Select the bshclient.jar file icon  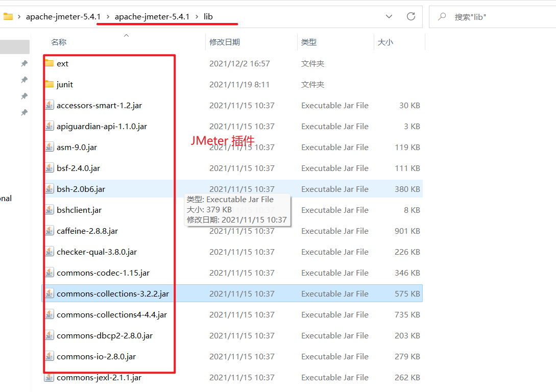50,210
